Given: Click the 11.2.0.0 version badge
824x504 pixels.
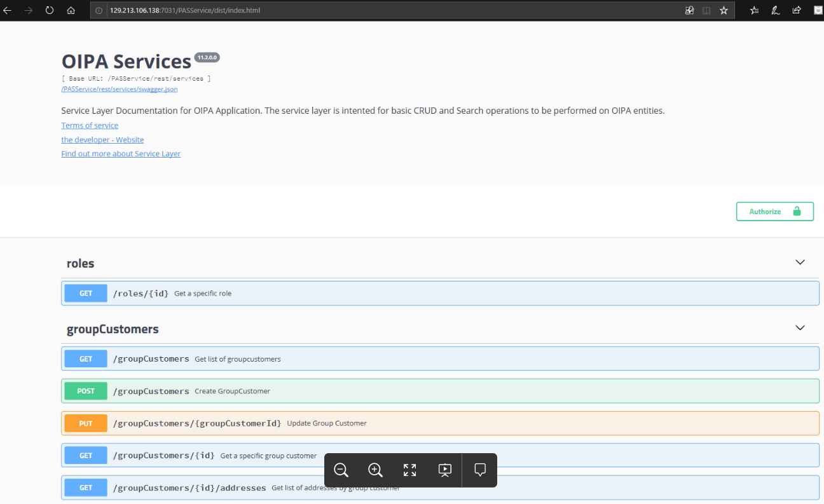Looking at the screenshot, I should pyautogui.click(x=207, y=57).
